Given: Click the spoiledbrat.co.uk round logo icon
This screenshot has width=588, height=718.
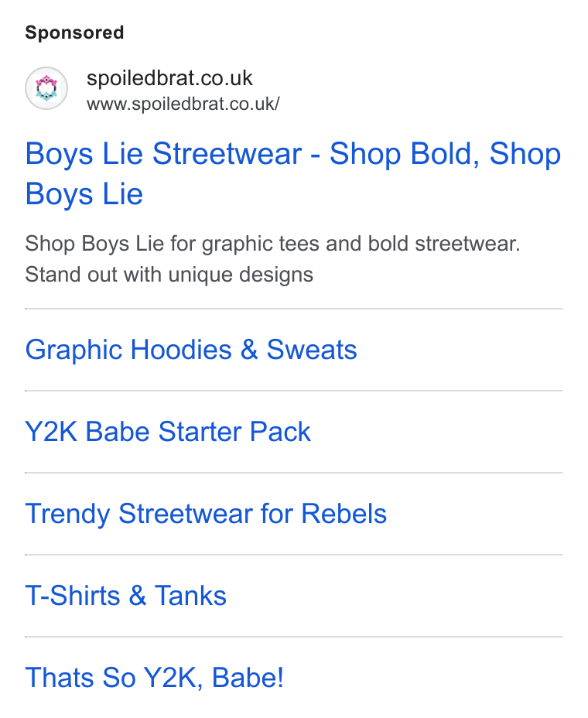Looking at the screenshot, I should (46, 88).
